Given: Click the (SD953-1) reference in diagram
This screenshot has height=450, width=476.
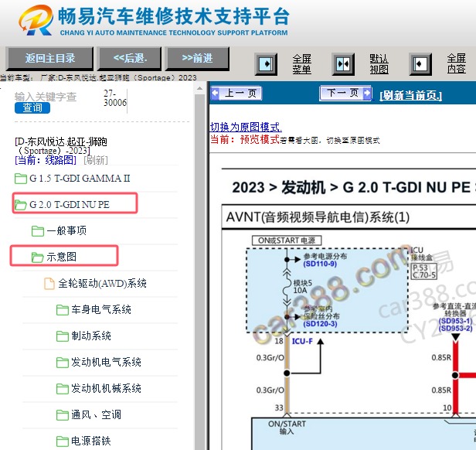Looking at the screenshot, I should click(455, 321).
